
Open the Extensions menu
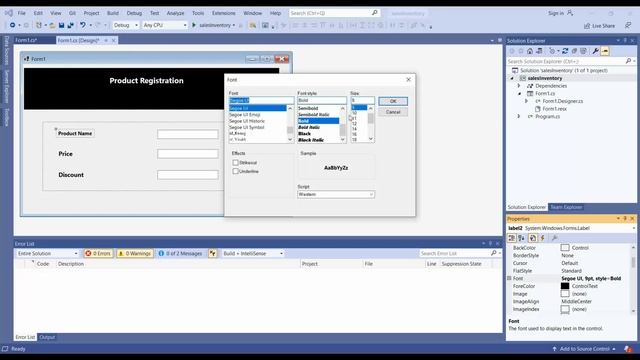(224, 13)
